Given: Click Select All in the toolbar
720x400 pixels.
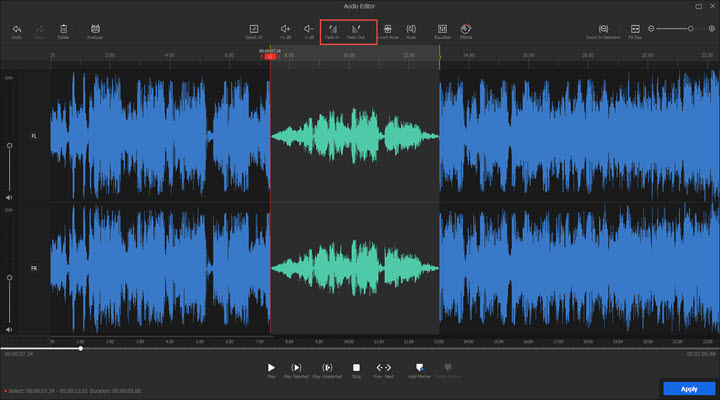Looking at the screenshot, I should tap(254, 30).
